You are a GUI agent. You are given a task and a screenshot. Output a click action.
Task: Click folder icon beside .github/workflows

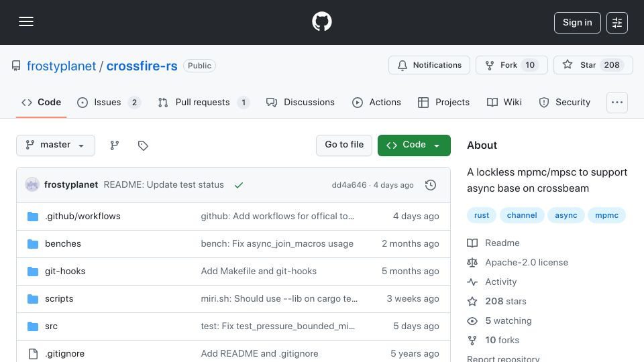pos(33,217)
